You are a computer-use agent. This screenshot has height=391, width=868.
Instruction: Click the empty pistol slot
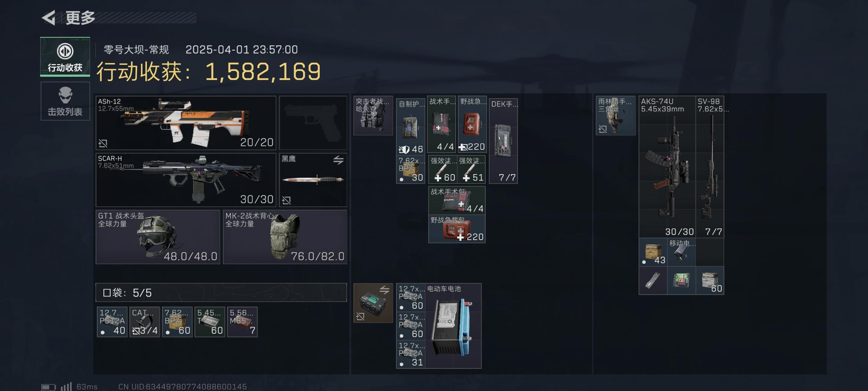point(313,123)
